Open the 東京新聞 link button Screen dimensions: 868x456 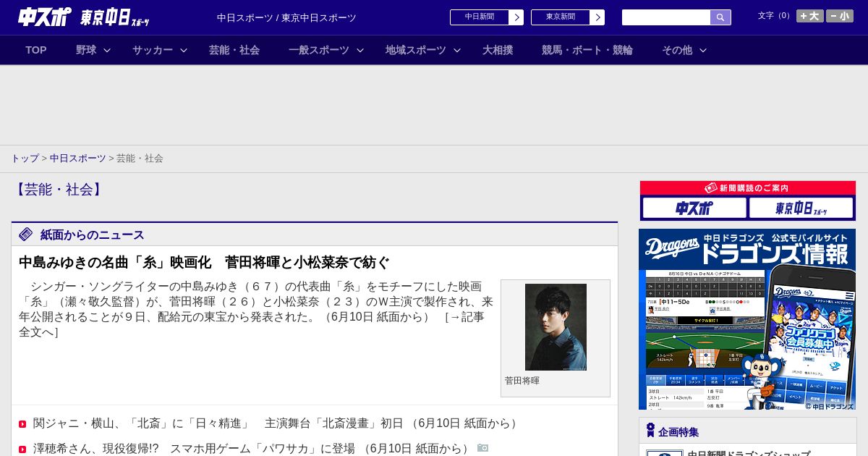[x=561, y=17]
